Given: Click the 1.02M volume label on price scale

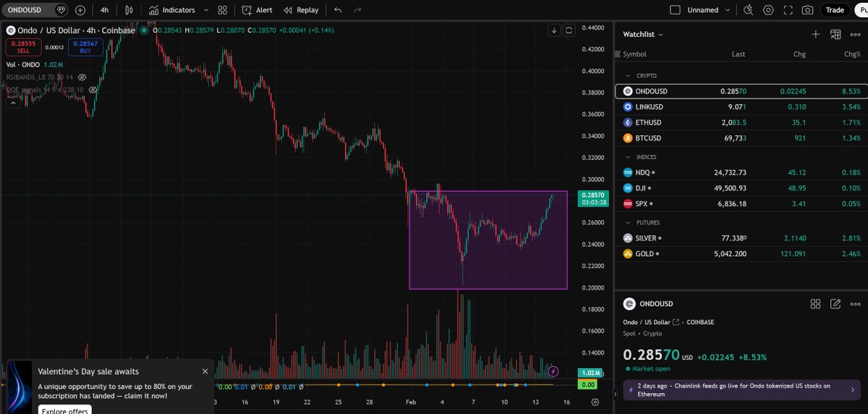Looking at the screenshot, I should (592, 372).
